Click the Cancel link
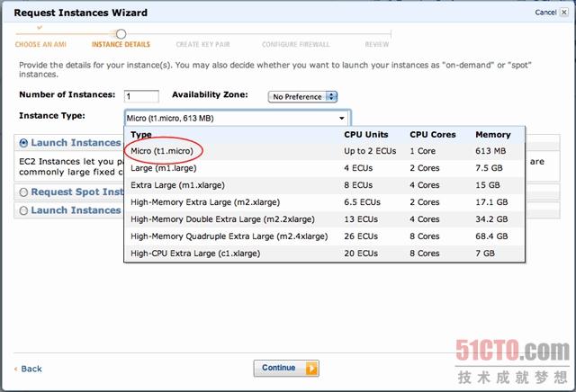The image size is (576, 392). pyautogui.click(x=545, y=12)
